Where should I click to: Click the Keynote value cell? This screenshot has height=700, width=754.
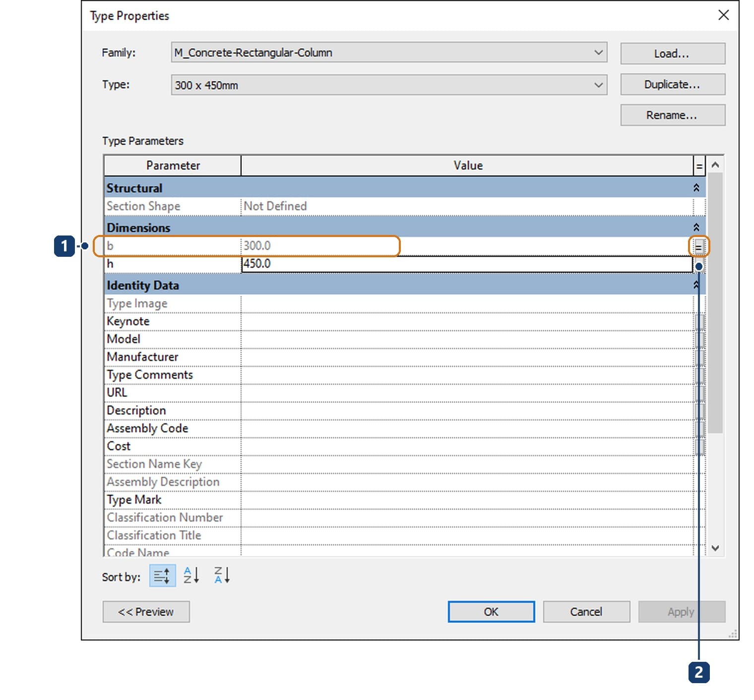pos(467,321)
